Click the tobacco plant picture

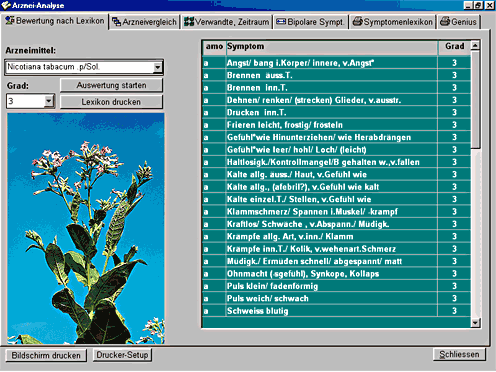point(86,228)
